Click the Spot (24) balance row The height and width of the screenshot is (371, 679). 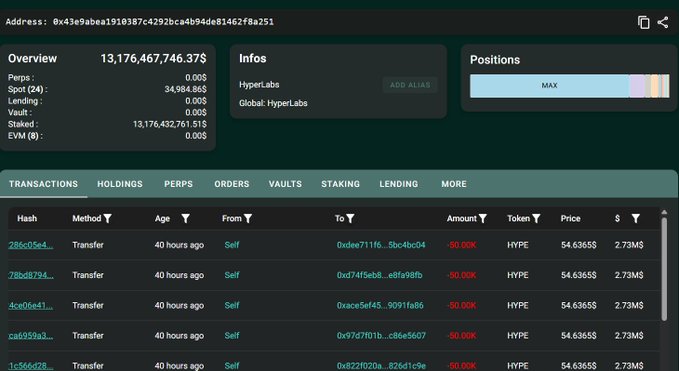point(107,89)
